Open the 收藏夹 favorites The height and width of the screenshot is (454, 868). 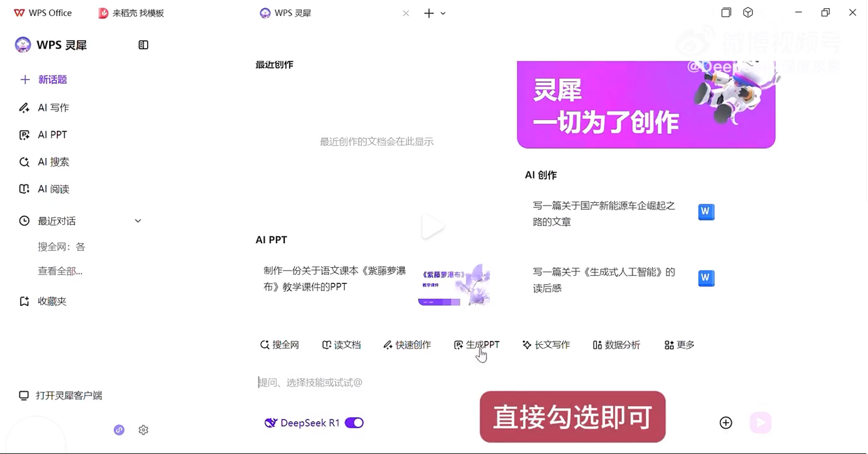(43, 301)
